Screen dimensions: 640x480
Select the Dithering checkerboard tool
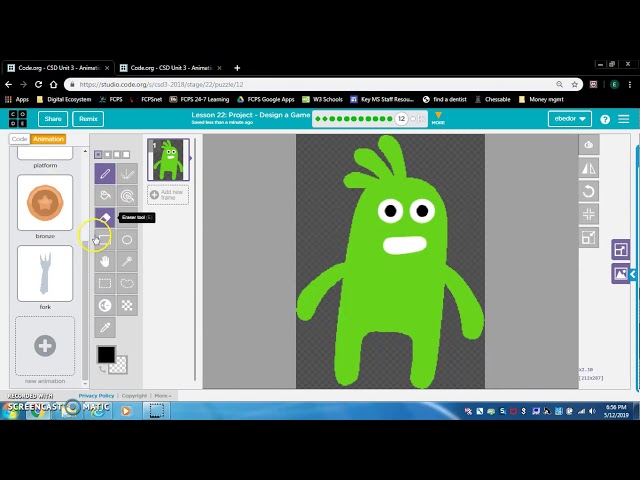click(127, 305)
